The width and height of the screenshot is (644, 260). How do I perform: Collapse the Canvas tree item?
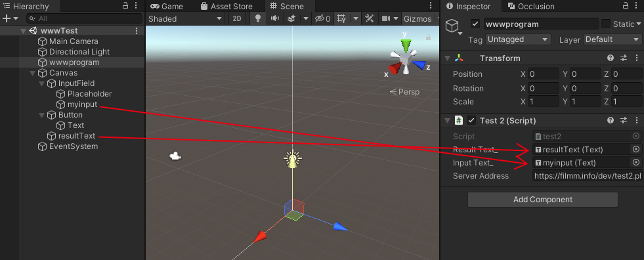pos(33,73)
